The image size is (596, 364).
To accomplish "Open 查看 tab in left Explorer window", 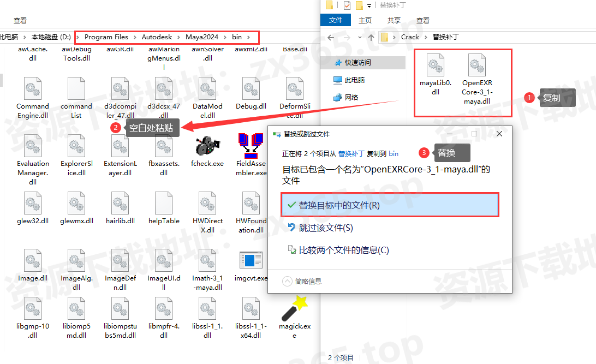I will tap(20, 20).
